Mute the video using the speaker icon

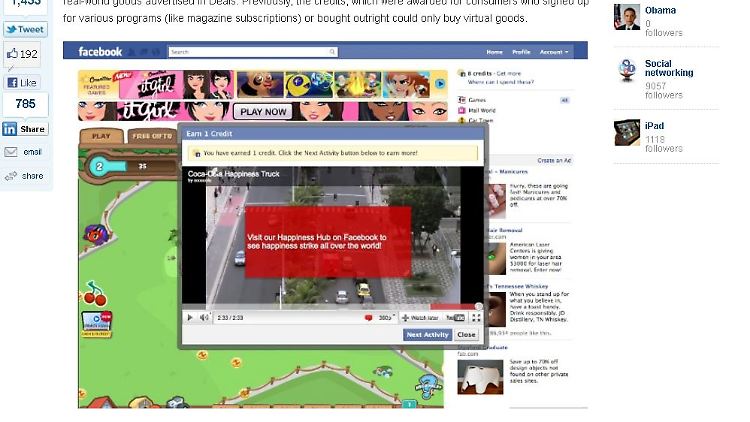(x=204, y=318)
